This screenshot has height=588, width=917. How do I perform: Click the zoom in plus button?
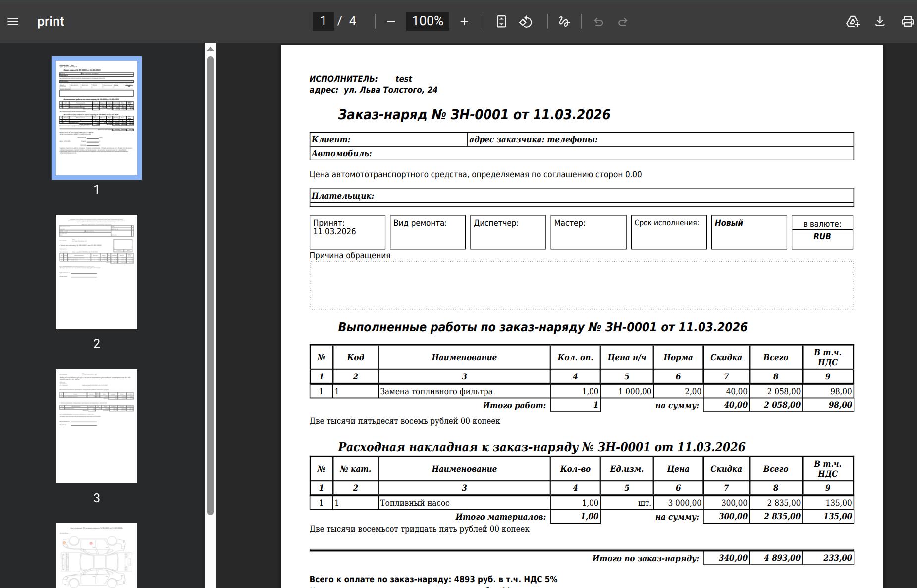pos(464,21)
